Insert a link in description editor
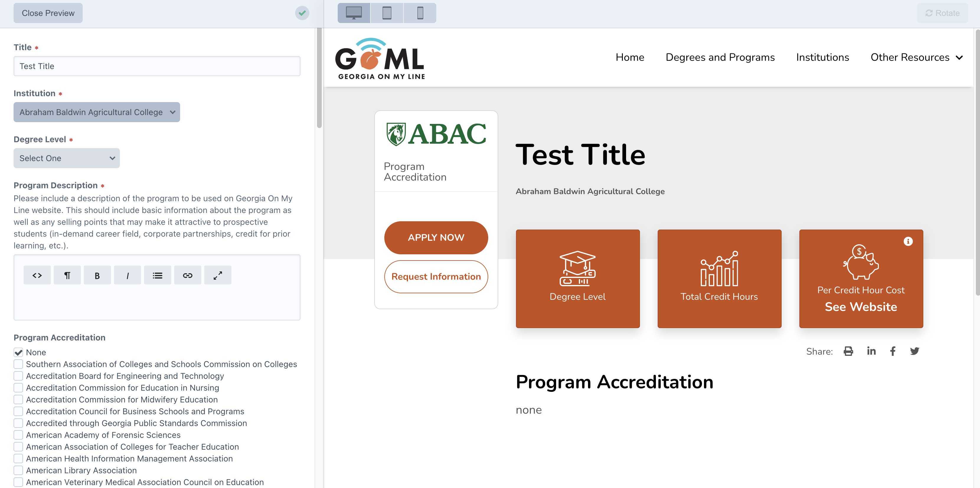This screenshot has width=980, height=488. pos(187,275)
